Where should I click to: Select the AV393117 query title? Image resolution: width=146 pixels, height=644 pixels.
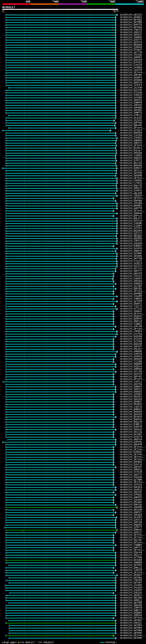(8, 7)
